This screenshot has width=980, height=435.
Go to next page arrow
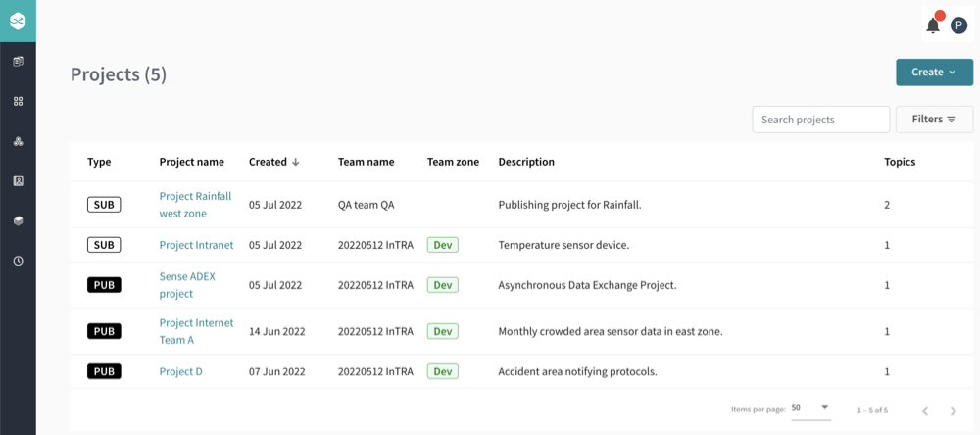(954, 411)
